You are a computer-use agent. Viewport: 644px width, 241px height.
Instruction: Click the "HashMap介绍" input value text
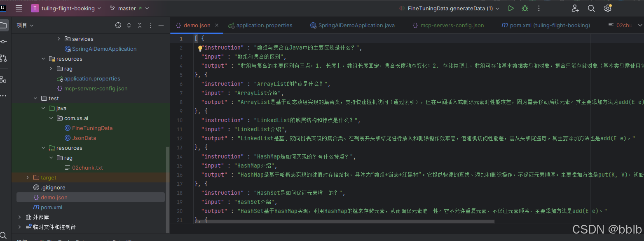tap(255, 165)
